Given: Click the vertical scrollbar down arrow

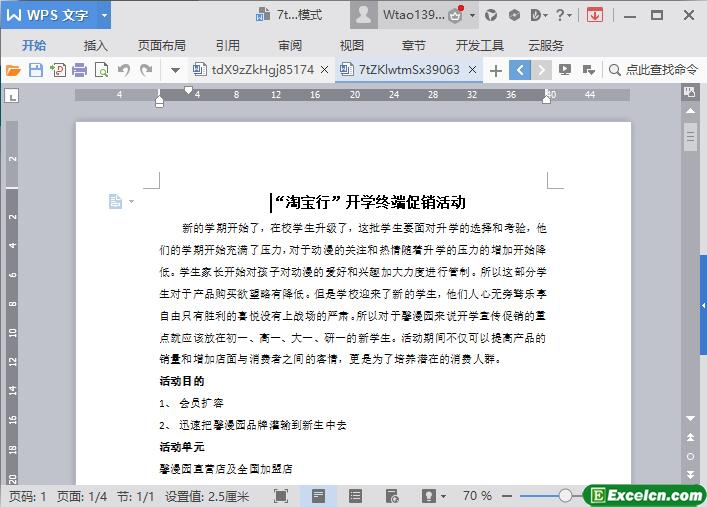Looking at the screenshot, I should click(x=690, y=419).
